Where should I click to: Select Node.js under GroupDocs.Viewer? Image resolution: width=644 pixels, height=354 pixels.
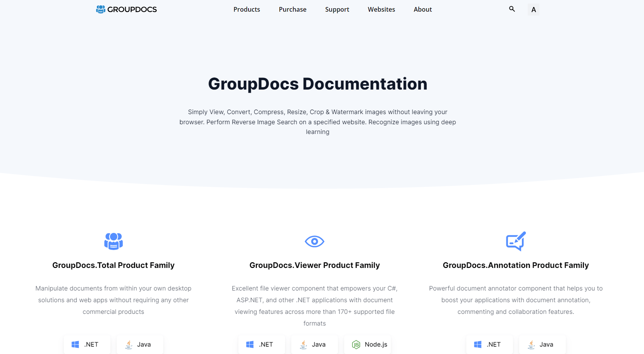pos(367,344)
